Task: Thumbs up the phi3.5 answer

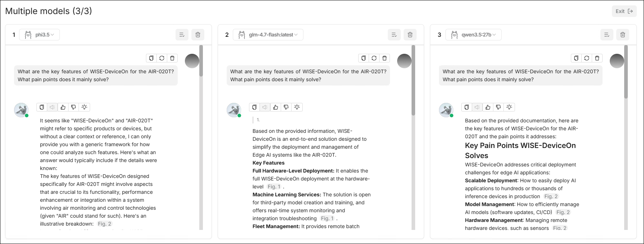Action: point(63,107)
